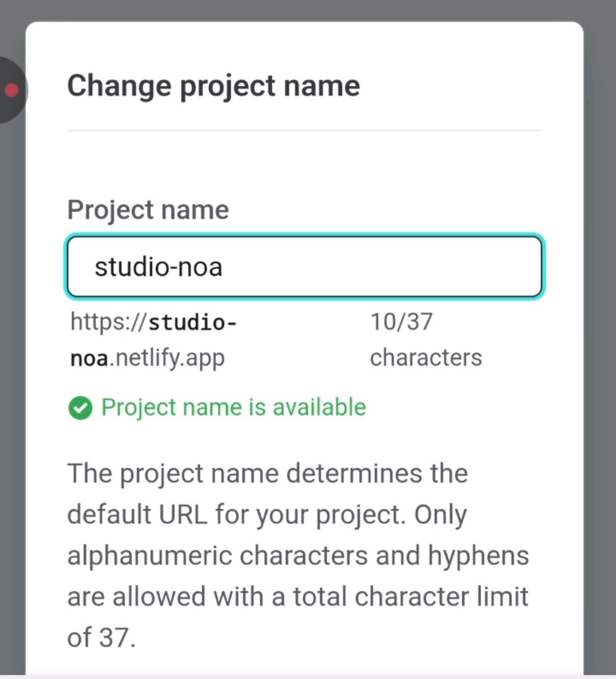Click "are allowed with a total character limit" line
Viewport: 616px width, 679px height.
[x=298, y=596]
